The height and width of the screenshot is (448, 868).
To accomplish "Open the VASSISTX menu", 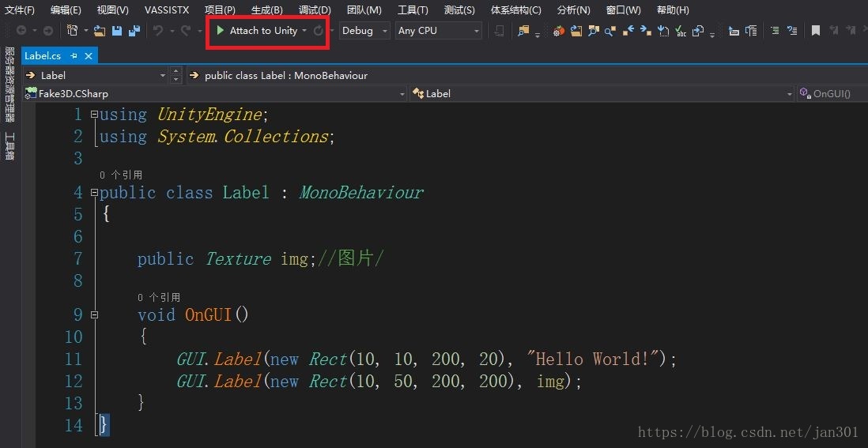I will tap(167, 10).
